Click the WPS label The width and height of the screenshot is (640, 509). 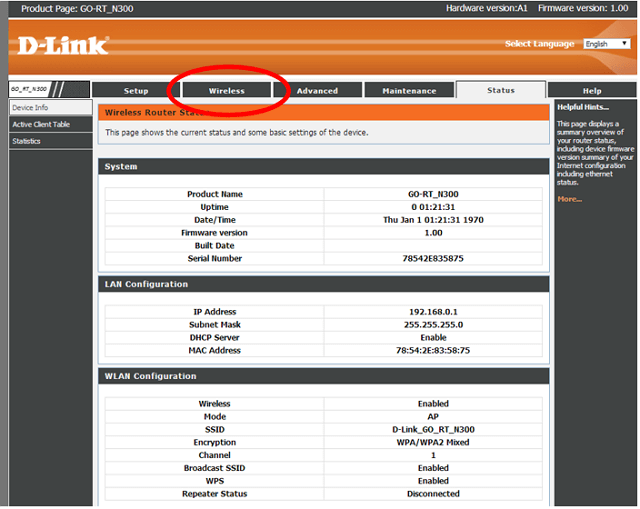[x=214, y=481]
